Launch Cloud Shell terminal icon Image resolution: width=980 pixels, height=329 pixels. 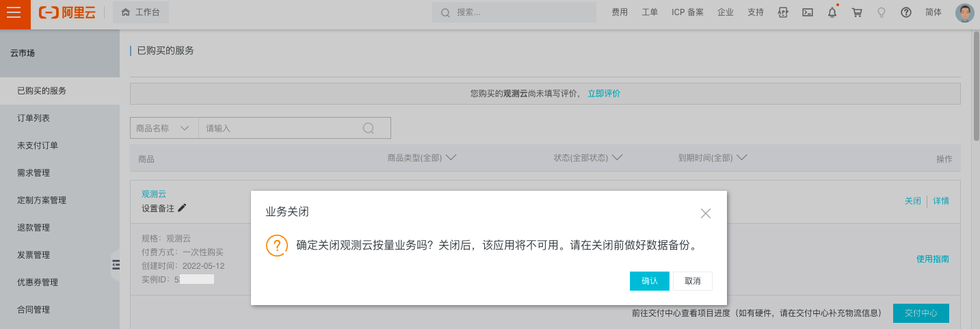pyautogui.click(x=808, y=12)
